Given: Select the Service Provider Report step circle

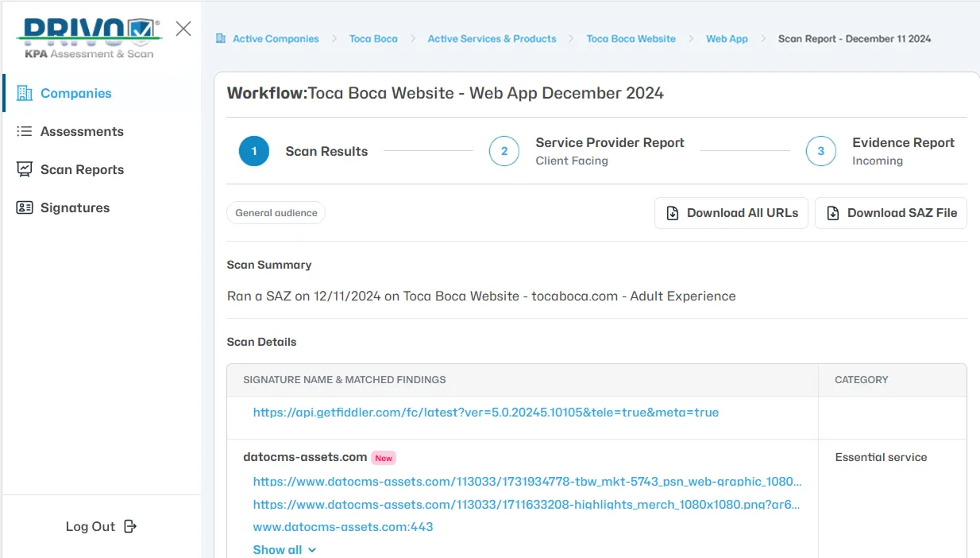Looking at the screenshot, I should [504, 151].
